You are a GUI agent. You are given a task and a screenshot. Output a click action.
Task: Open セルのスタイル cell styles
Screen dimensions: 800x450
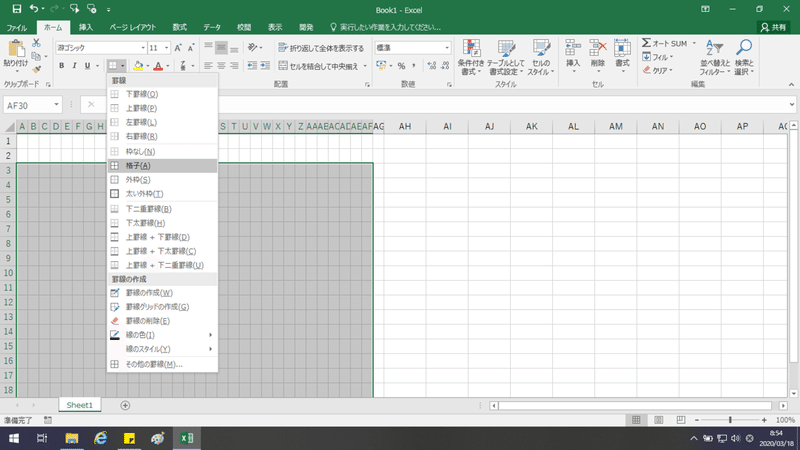tap(541, 58)
